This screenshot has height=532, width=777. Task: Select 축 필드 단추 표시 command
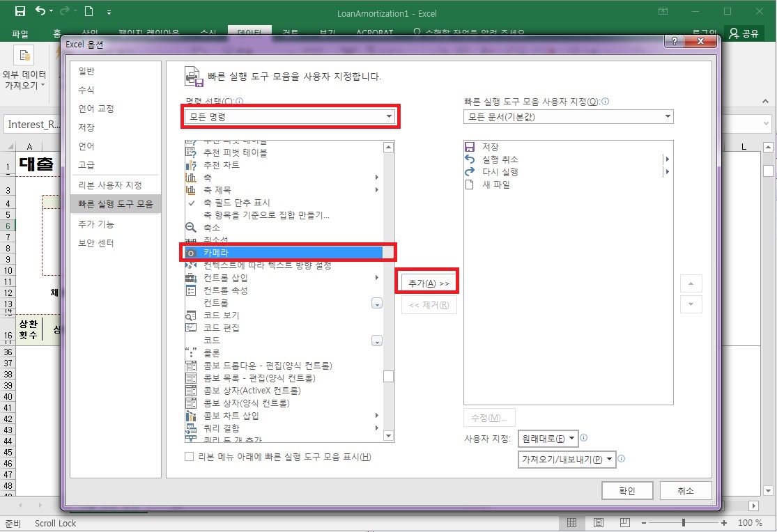[x=284, y=203]
